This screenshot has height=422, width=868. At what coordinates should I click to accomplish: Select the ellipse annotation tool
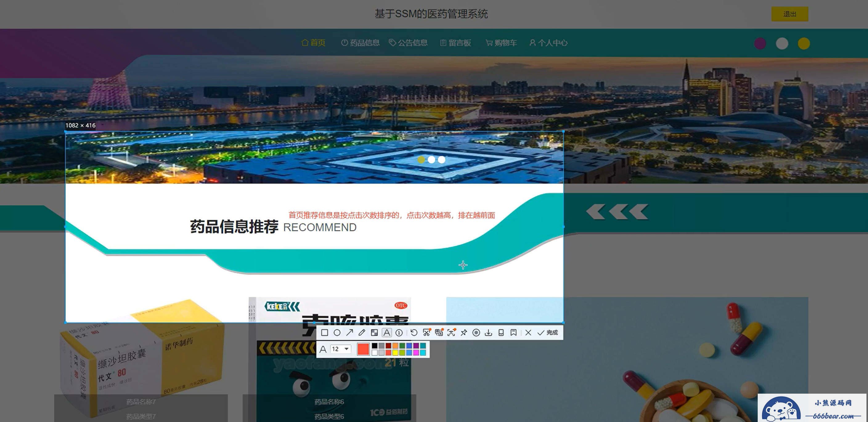tap(337, 333)
